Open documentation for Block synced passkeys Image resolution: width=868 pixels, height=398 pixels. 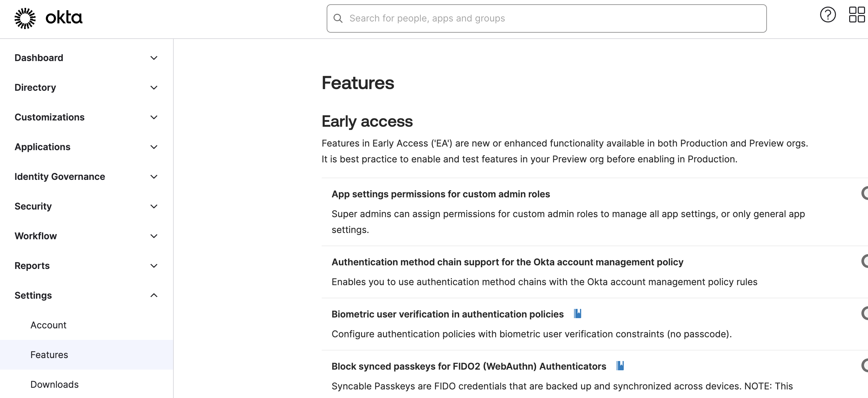click(620, 366)
